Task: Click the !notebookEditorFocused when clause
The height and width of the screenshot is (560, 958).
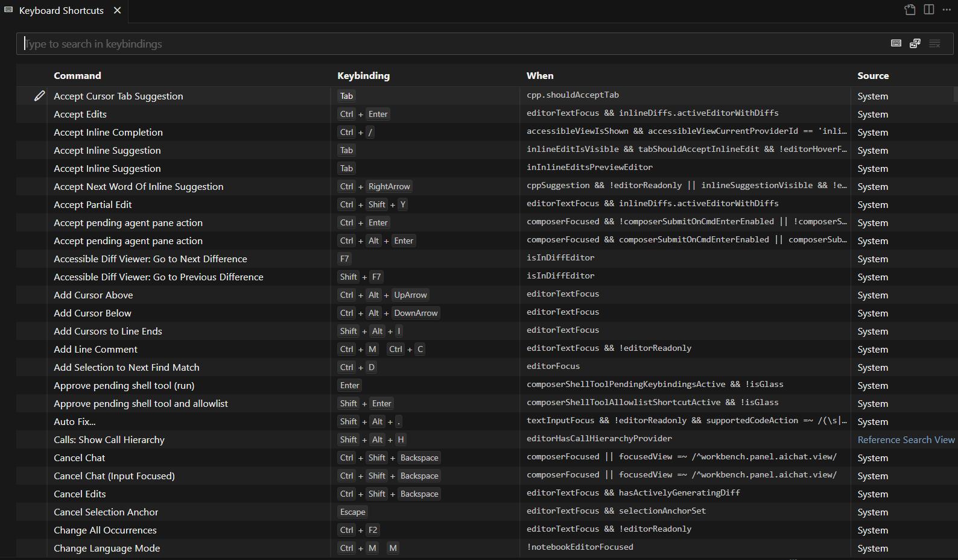Action: [x=580, y=547]
